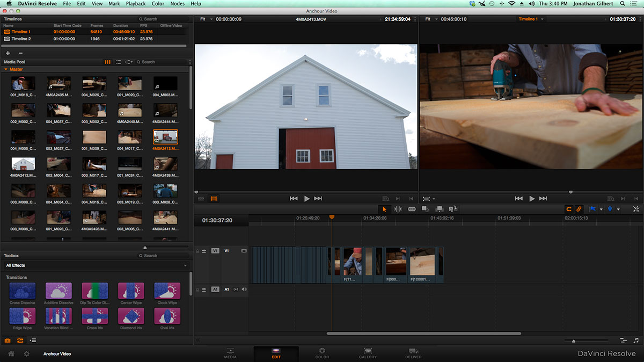Viewport: 644px width, 362px height.
Task: Open Timeline 1 name dropdown in viewer
Action: [x=531, y=19]
